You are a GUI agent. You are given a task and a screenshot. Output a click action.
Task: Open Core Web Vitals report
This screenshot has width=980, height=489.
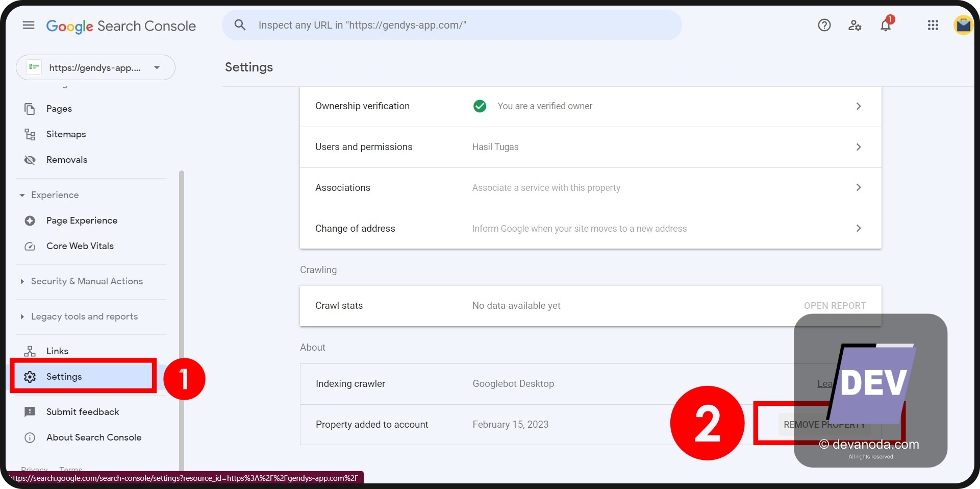(x=80, y=246)
